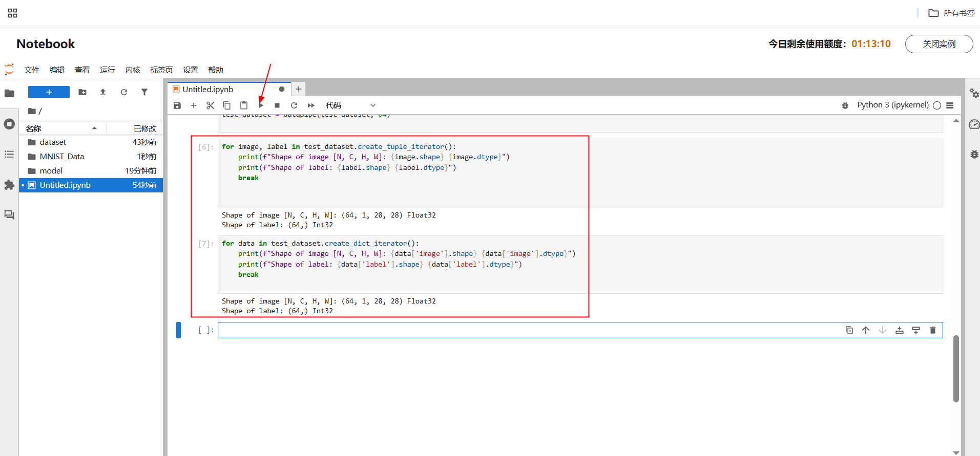The width and height of the screenshot is (980, 456).
Task: Collapse the active cell using its blue bar
Action: [x=178, y=330]
